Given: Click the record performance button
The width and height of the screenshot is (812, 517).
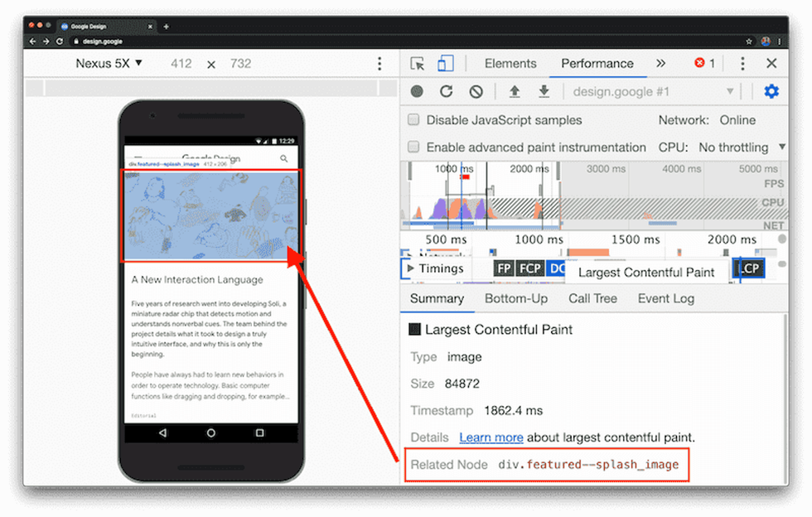Looking at the screenshot, I should [x=417, y=91].
